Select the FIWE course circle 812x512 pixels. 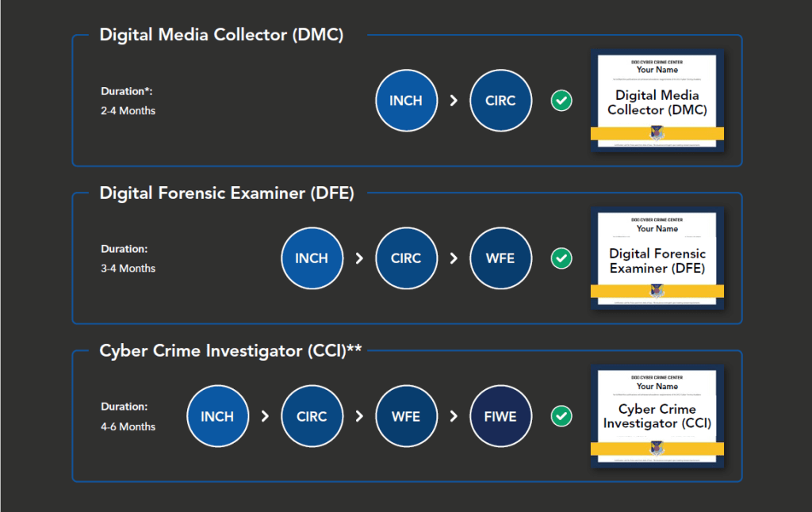[x=500, y=417]
